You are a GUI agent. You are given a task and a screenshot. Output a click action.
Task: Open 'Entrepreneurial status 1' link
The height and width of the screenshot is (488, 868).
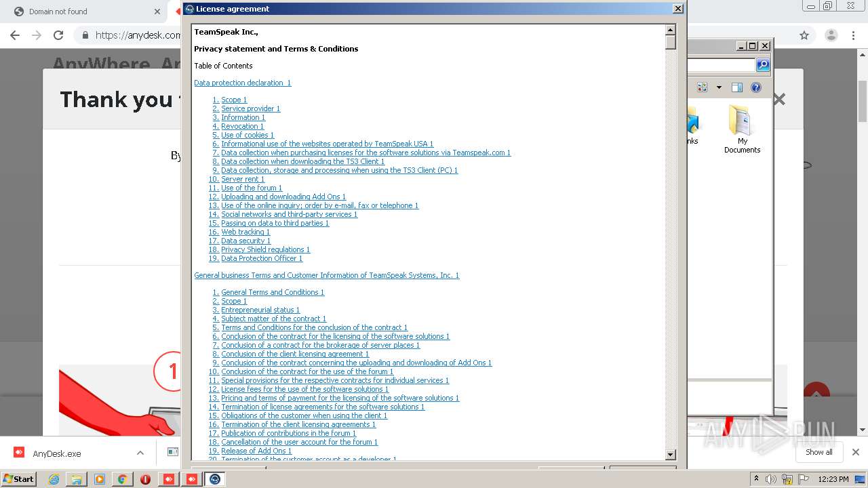pos(260,310)
